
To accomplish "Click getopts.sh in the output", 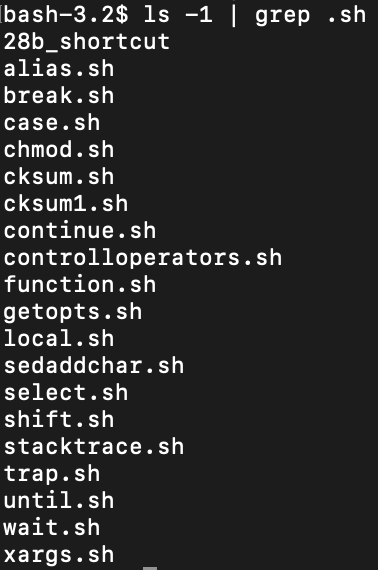I will coord(73,312).
